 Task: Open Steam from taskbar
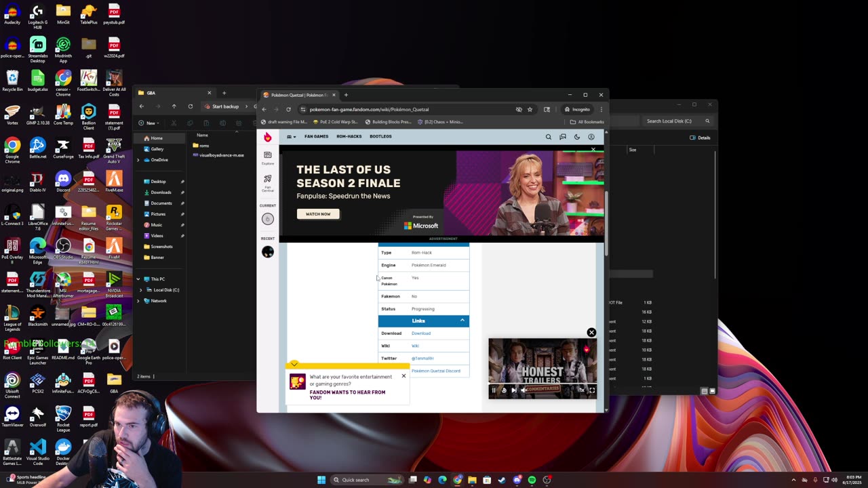[x=502, y=480]
